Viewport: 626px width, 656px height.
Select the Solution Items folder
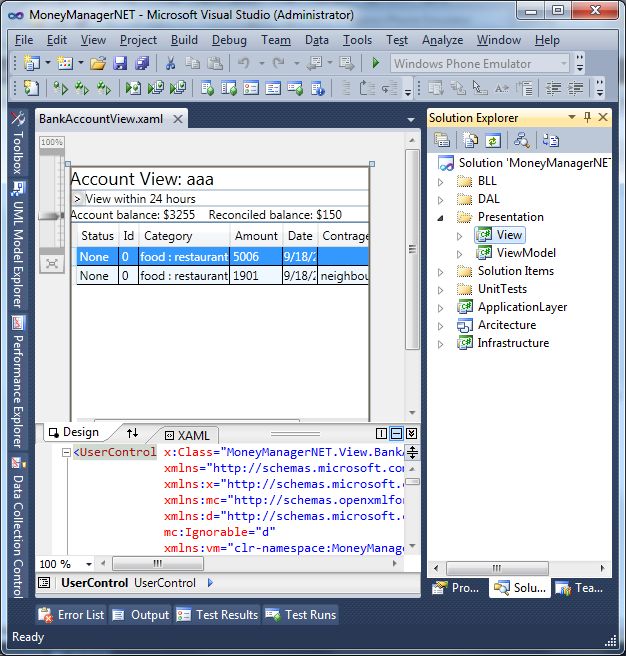(516, 271)
